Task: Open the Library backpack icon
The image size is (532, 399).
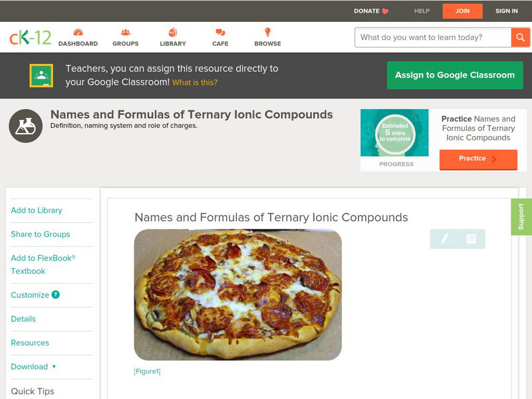Action: [173, 32]
